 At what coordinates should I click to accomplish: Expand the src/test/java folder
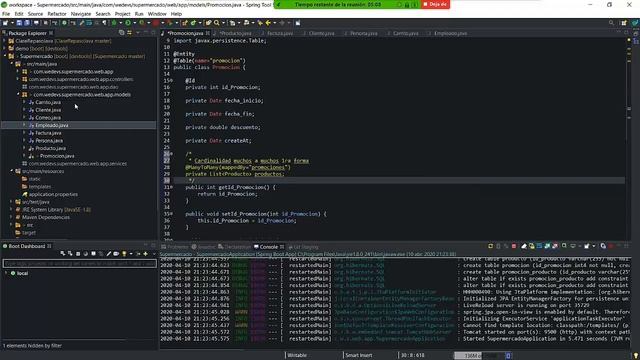pos(11,202)
